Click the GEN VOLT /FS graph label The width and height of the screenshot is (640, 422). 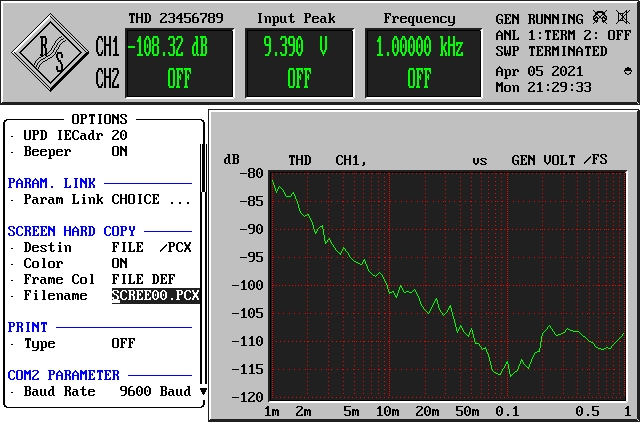(559, 160)
